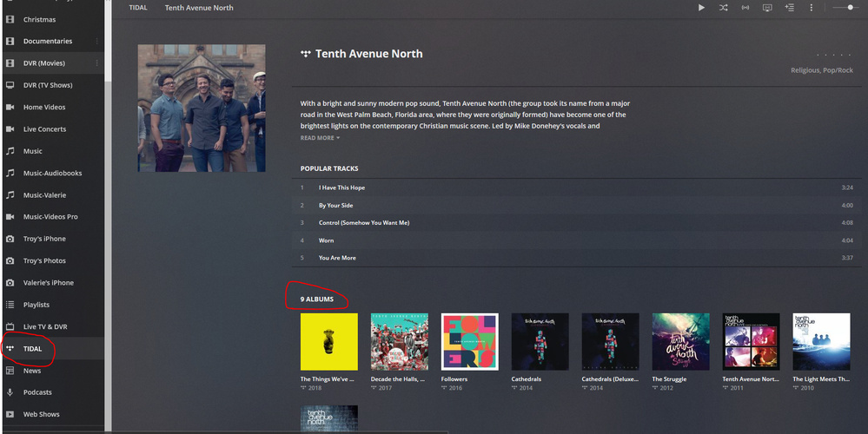Click Tenth Avenue North breadcrumb in the header
Screen dimensions: 868x434
click(x=199, y=8)
